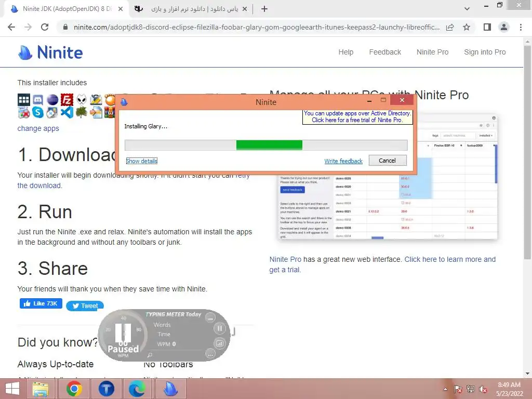Click the FileZilla app icon
This screenshot has height=399, width=532.
coord(67,100)
